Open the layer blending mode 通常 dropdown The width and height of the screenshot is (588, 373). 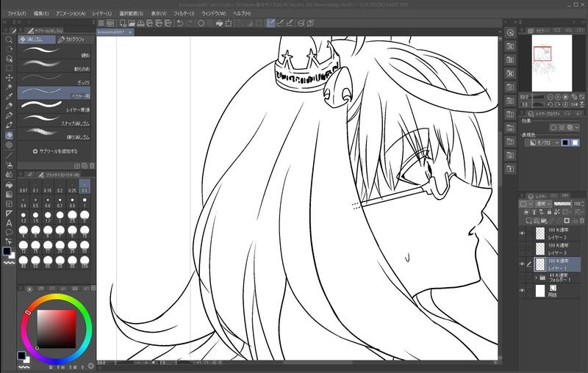click(543, 203)
